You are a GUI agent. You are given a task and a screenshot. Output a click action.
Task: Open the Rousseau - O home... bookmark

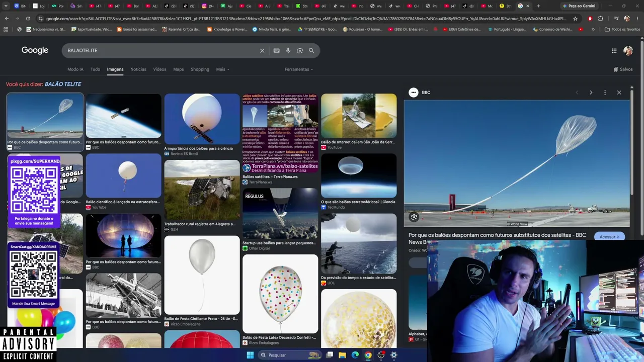362,29
